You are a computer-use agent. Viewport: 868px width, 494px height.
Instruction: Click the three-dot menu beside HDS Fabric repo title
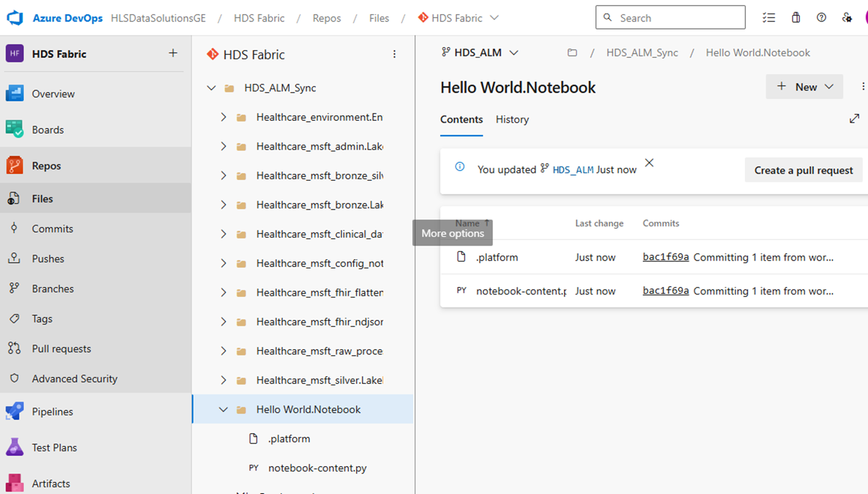tap(395, 54)
